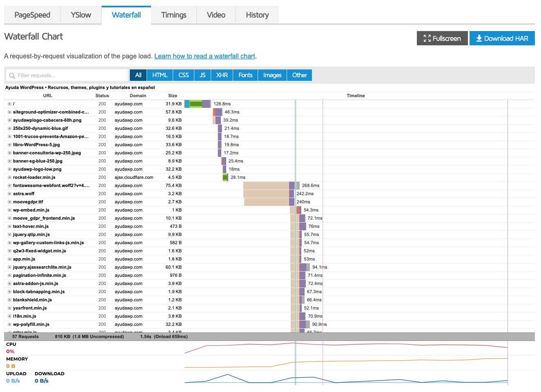Click the Download HAR arrow icon
Image resolution: width=541 pixels, height=392 pixels.
click(x=479, y=38)
